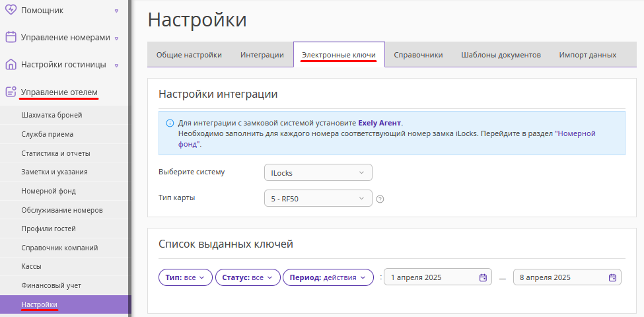
Task: Open Шахматка броней in sidebar
Action: point(65,115)
